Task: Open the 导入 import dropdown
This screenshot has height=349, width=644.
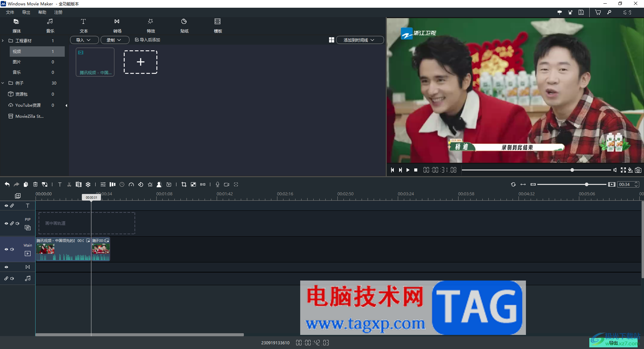Action: pos(84,40)
